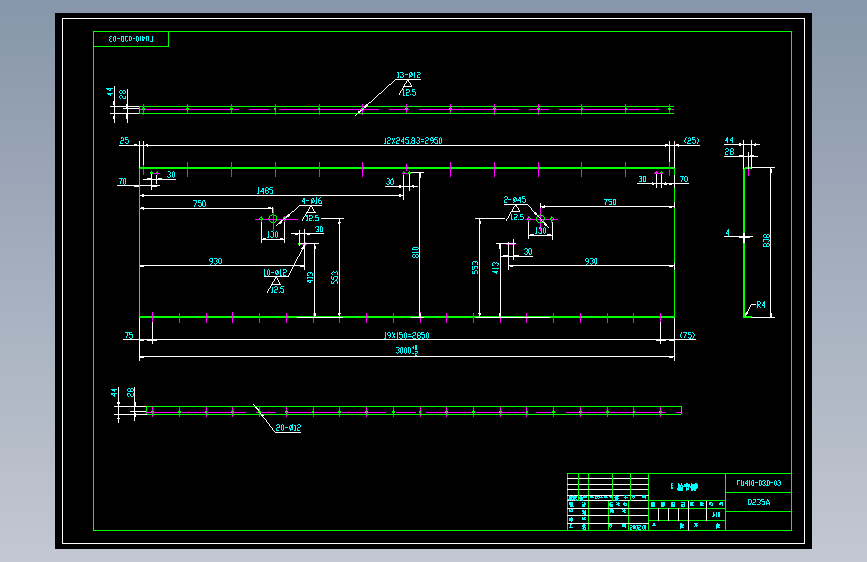Select the '810' vertical dimension label
The image size is (867, 562).
(x=415, y=252)
